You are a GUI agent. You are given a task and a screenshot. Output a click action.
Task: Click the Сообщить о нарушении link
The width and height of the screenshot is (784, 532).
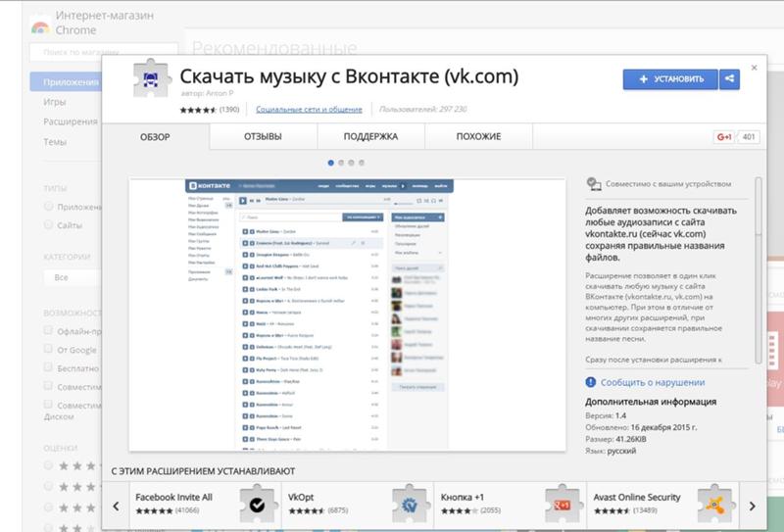click(x=653, y=382)
